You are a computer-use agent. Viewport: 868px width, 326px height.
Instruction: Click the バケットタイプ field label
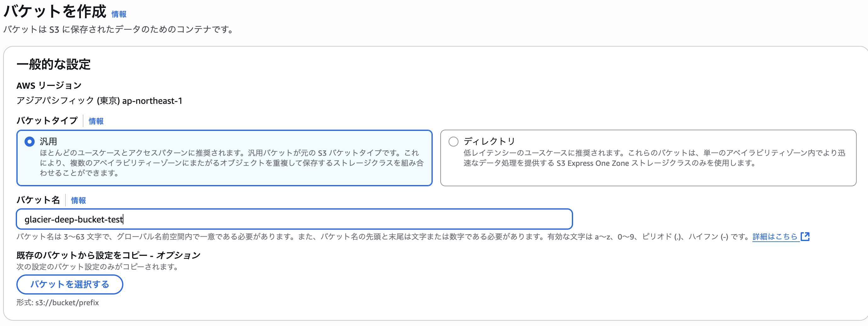click(x=47, y=121)
